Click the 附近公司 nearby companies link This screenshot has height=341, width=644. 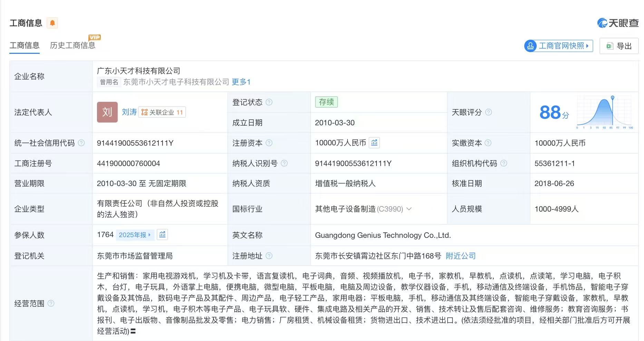tap(461, 256)
